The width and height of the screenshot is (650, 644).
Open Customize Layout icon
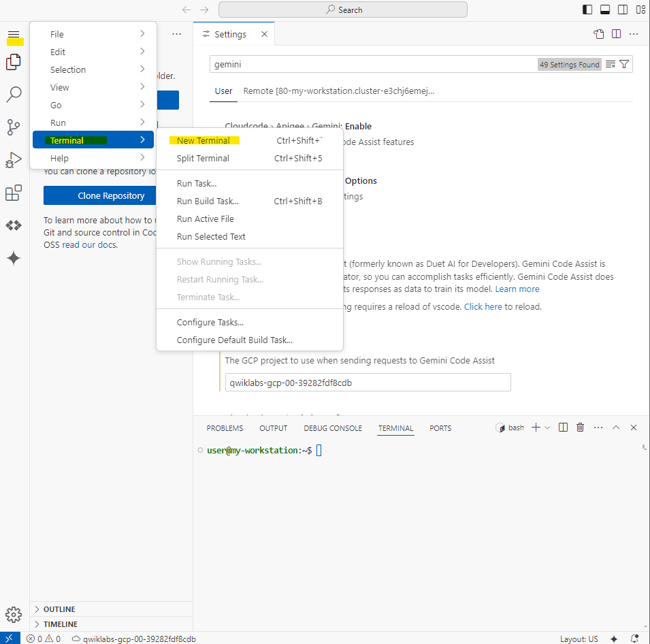click(x=640, y=10)
